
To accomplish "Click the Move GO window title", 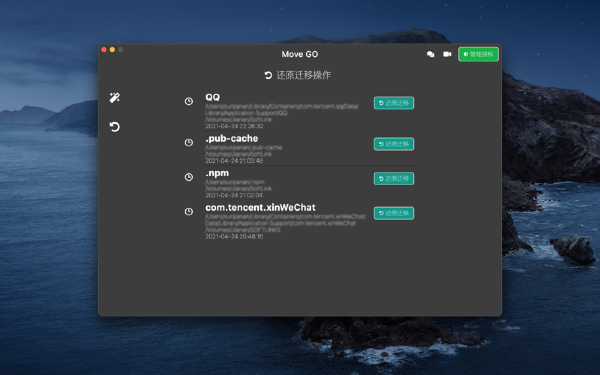I will click(300, 54).
